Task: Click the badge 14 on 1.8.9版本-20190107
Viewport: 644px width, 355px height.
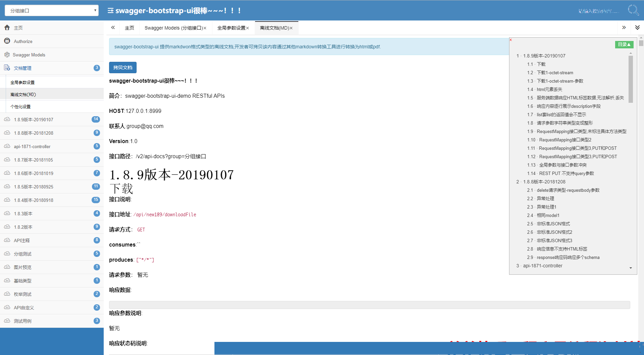Action: (x=96, y=119)
